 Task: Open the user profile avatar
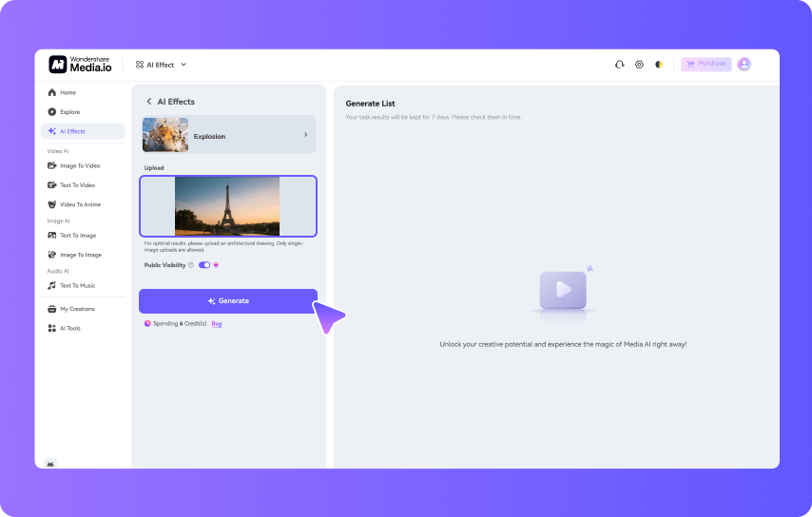pyautogui.click(x=744, y=65)
